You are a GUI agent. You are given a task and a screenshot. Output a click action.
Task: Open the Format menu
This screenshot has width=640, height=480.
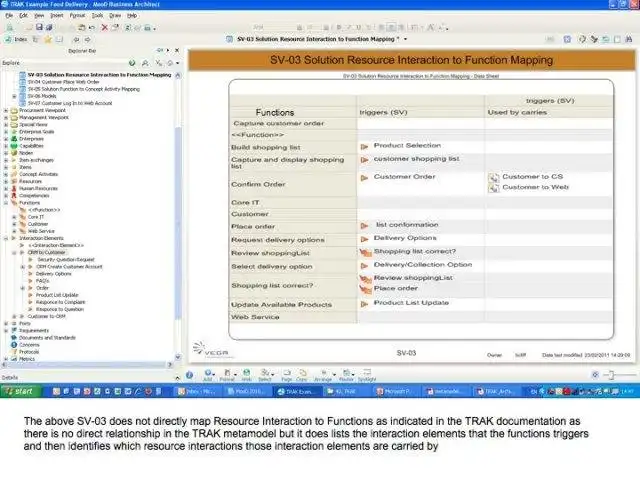[77, 16]
